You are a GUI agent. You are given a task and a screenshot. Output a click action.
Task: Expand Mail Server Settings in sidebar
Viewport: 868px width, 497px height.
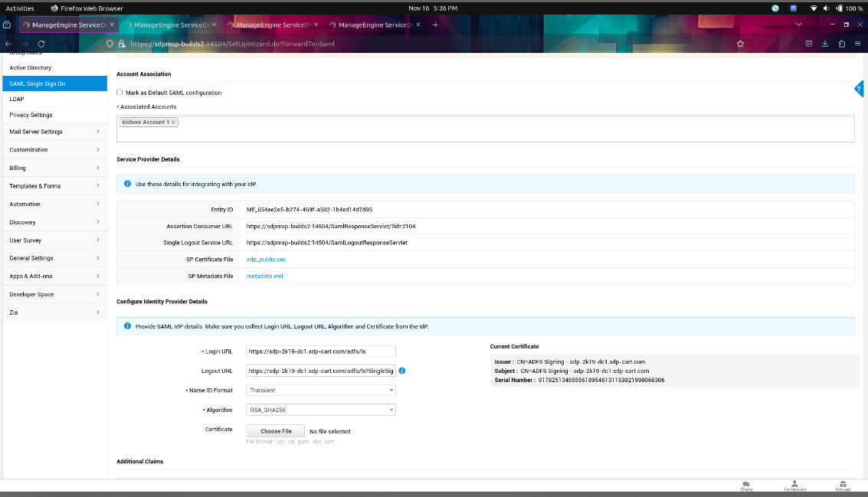click(x=54, y=132)
